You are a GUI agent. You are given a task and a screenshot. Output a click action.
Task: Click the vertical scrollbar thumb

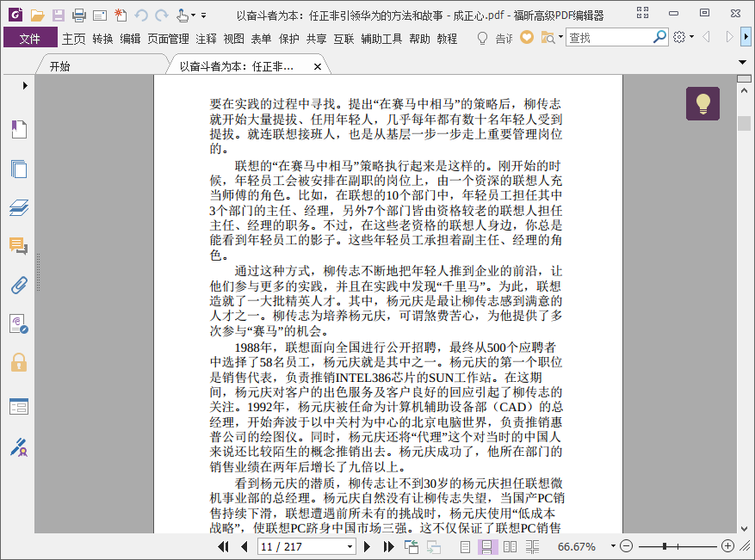point(744,123)
